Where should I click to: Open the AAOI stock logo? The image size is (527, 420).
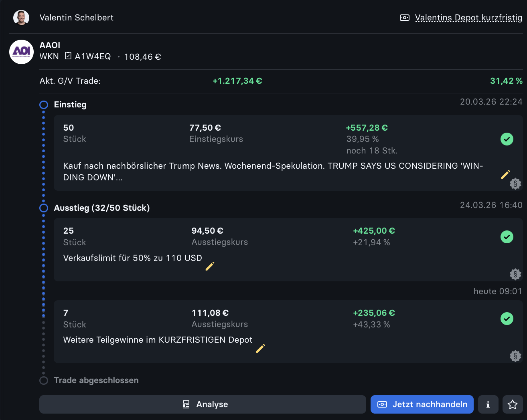(21, 52)
